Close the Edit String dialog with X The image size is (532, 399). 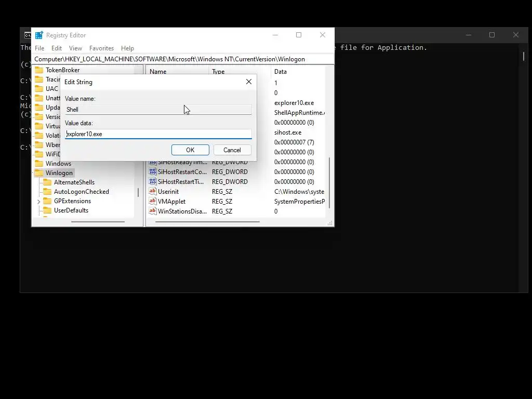tap(249, 82)
